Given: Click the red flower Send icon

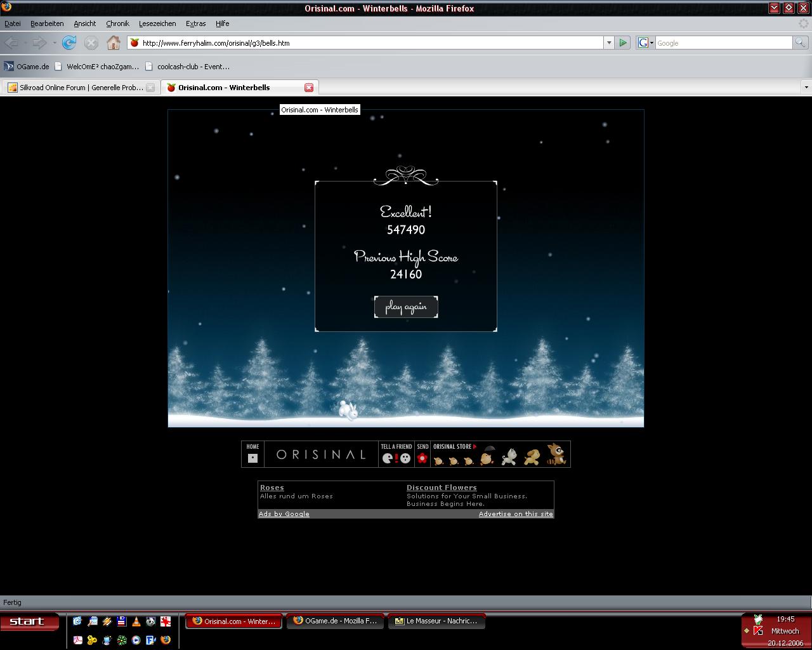Looking at the screenshot, I should coord(422,458).
